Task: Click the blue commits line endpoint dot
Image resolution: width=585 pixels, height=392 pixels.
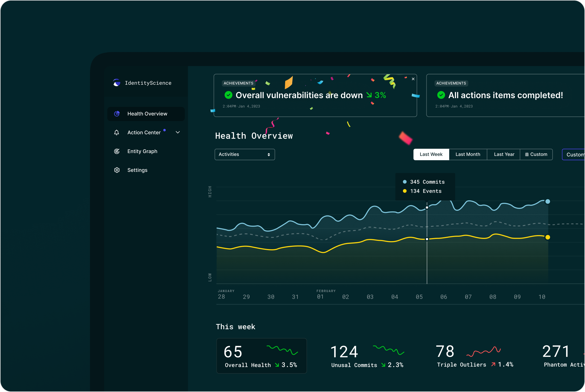Action: [x=548, y=201]
